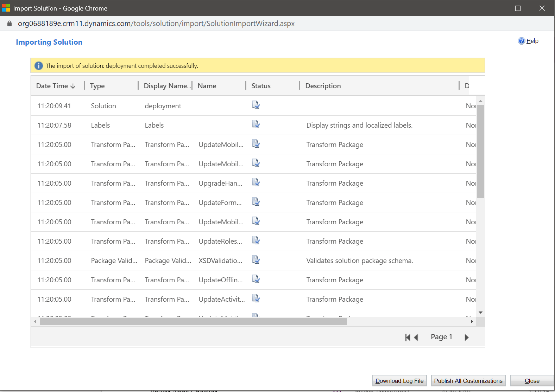Image resolution: width=555 pixels, height=392 pixels.
Task: Click the URL address bar text
Action: (x=156, y=24)
